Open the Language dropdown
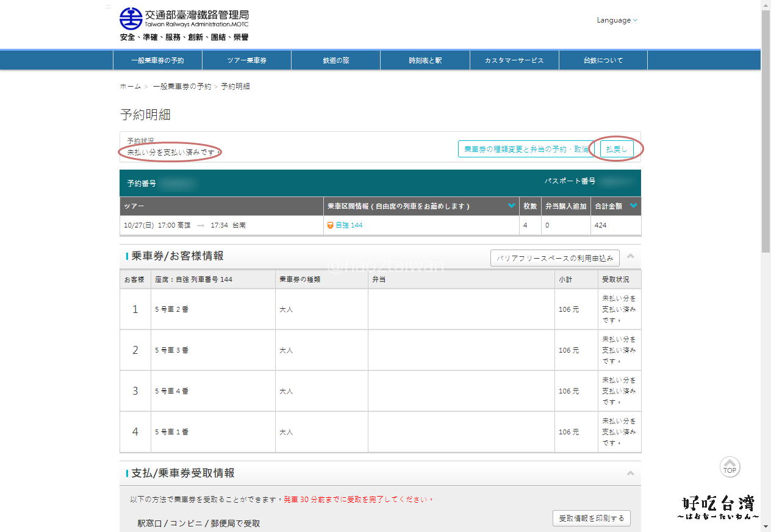The height and width of the screenshot is (532, 771). [x=617, y=20]
